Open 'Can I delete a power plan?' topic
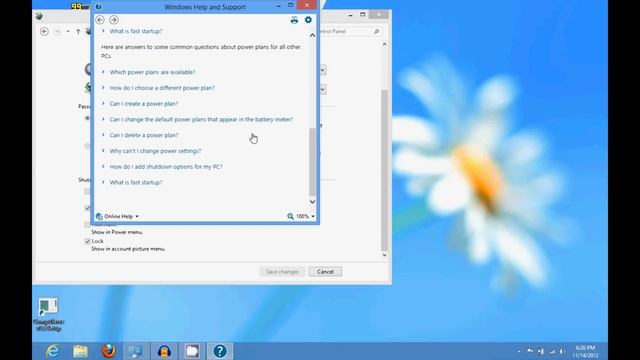 tap(144, 135)
